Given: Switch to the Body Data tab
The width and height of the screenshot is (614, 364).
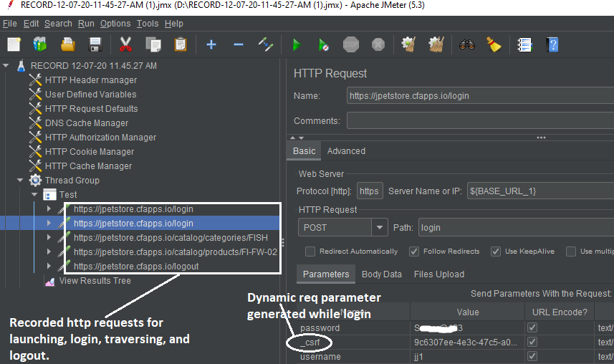Looking at the screenshot, I should point(381,274).
